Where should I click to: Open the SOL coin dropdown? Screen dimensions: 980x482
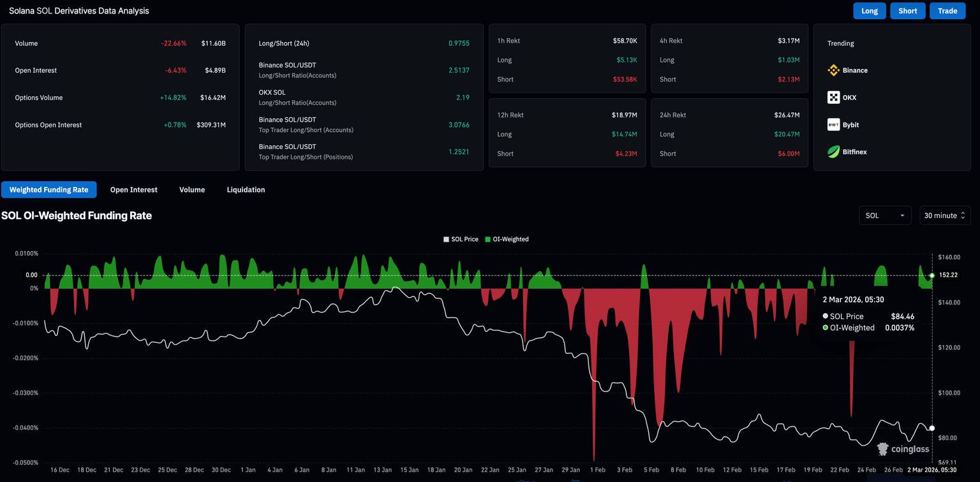coord(884,215)
